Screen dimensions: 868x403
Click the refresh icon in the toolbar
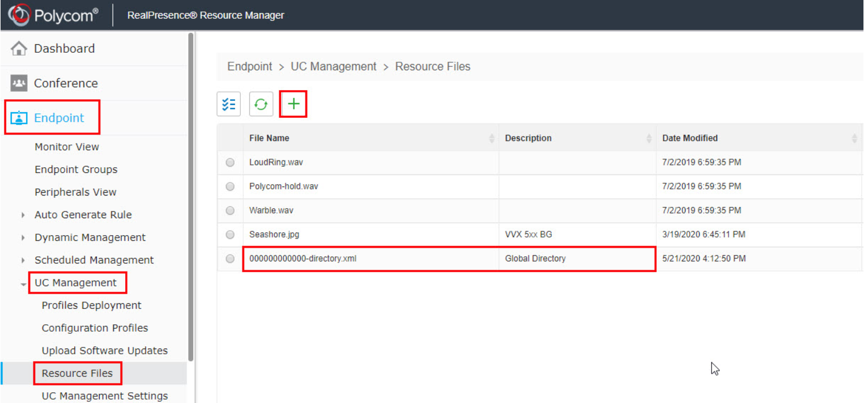261,104
